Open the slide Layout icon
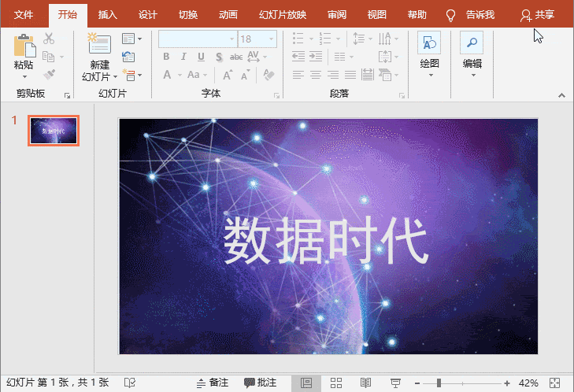Screen dimensions: 574x392 point(128,39)
